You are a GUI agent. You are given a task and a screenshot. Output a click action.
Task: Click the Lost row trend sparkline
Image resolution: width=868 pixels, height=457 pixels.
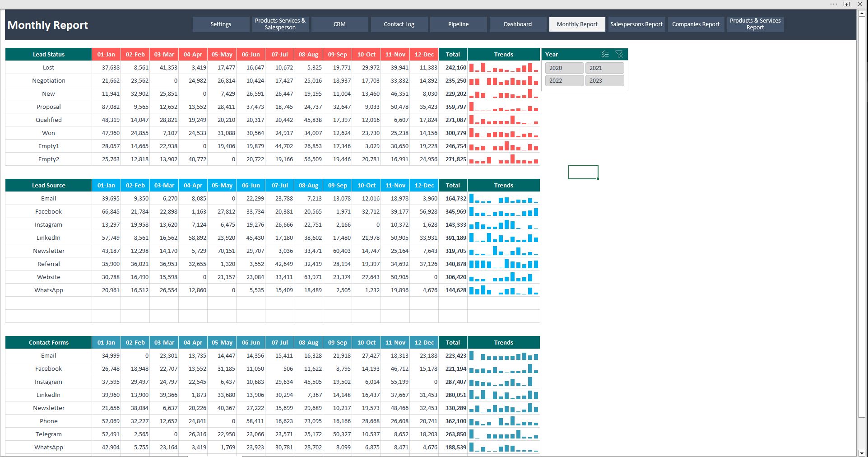pos(503,68)
